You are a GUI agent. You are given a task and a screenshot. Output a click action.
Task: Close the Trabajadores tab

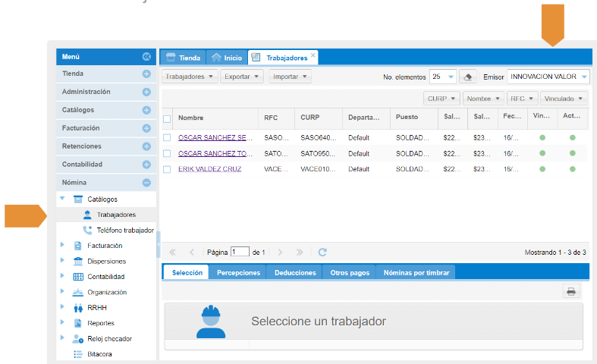313,55
